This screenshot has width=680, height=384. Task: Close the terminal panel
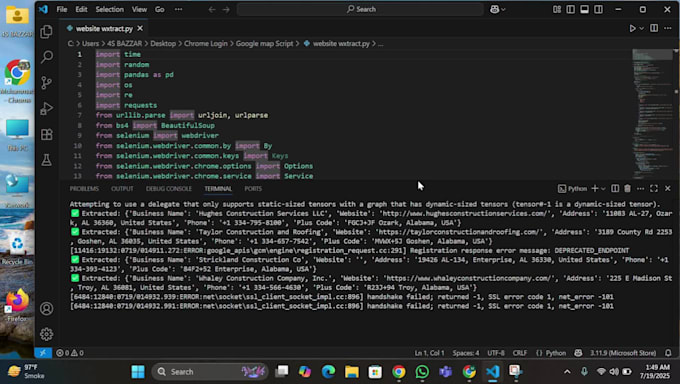pyautogui.click(x=668, y=188)
